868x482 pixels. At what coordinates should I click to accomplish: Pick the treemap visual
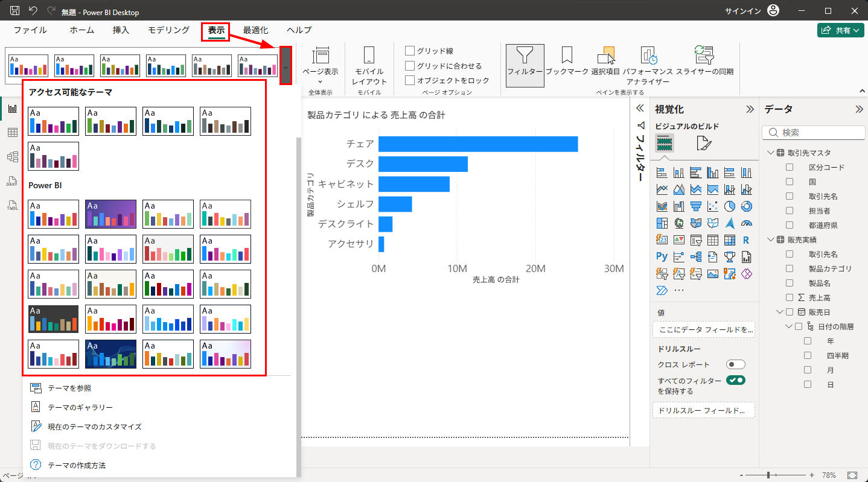coord(662,223)
